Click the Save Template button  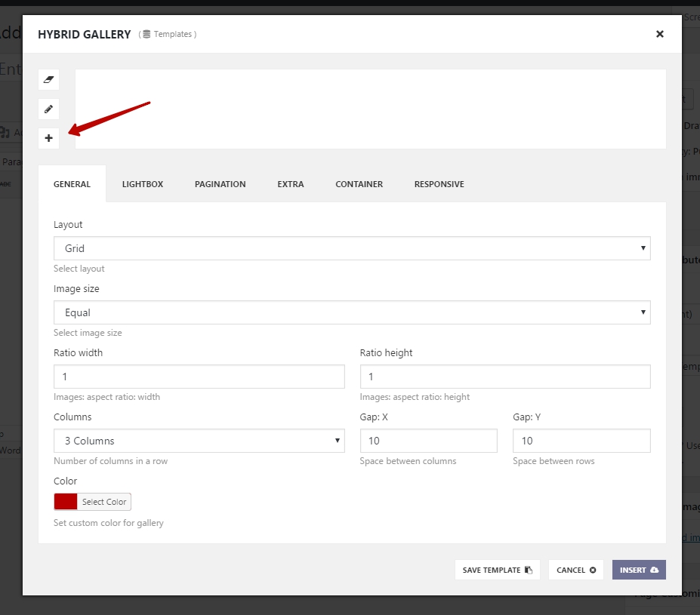coord(498,570)
